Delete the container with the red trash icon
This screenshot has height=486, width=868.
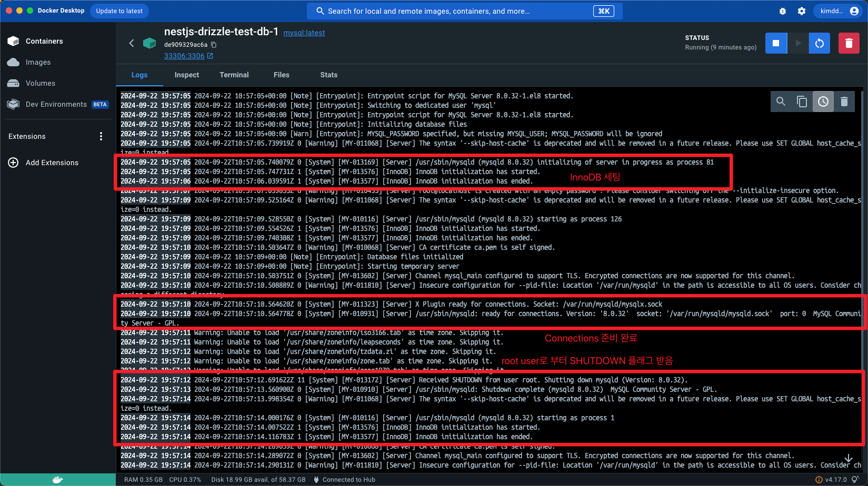coord(849,43)
